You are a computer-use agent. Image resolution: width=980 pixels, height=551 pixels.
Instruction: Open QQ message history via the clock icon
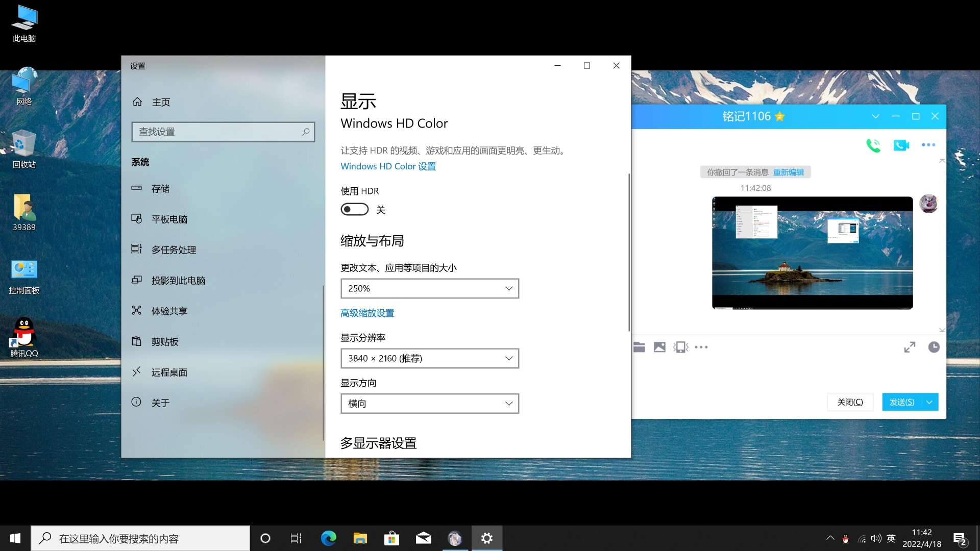pos(934,347)
